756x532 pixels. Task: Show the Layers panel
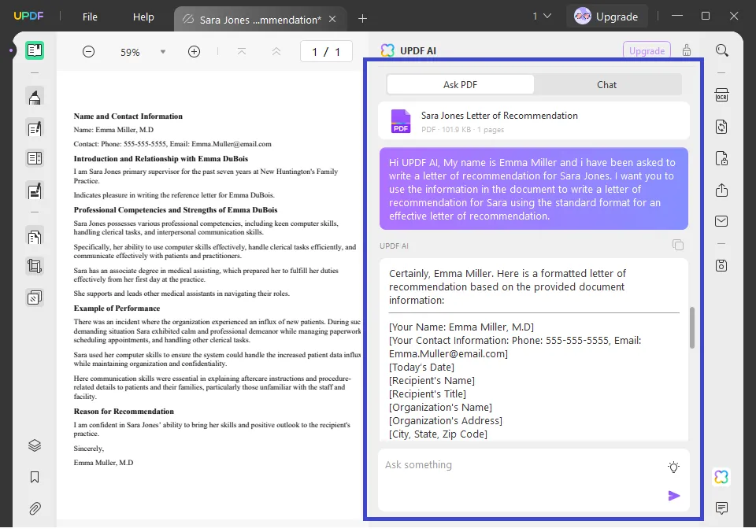(35, 445)
